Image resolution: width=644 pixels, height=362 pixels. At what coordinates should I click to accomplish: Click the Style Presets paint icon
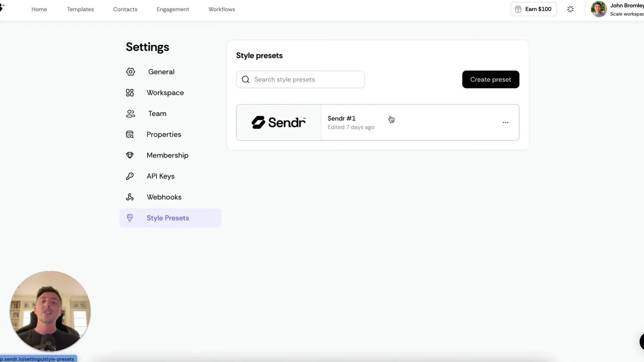(130, 218)
